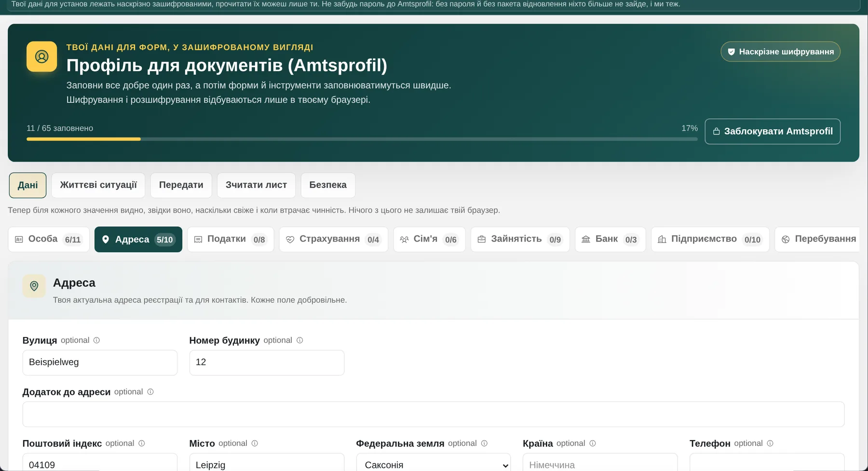The width and height of the screenshot is (868, 471).
Task: Click the info icon next to Країна
Action: [593, 444]
